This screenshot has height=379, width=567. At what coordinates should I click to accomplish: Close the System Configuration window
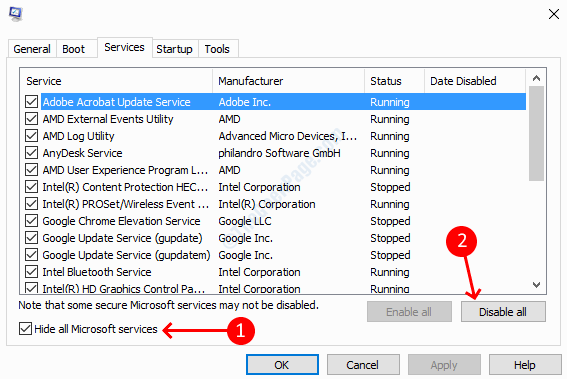554,14
